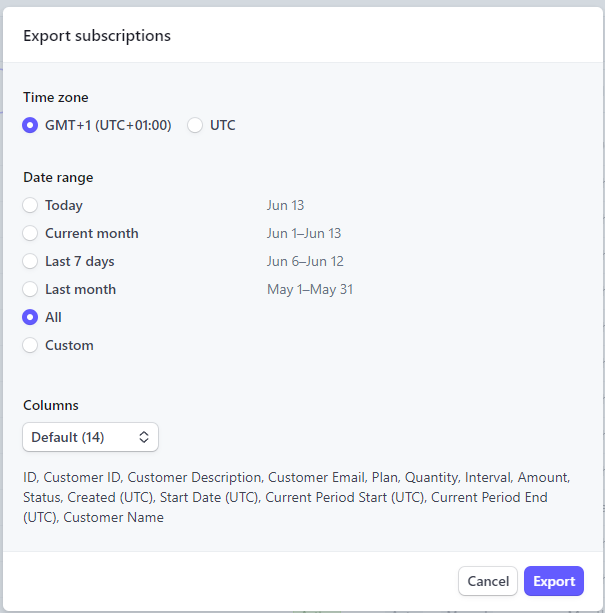Click the Cancel button
Viewport: 605px width, 613px height.
tap(488, 581)
